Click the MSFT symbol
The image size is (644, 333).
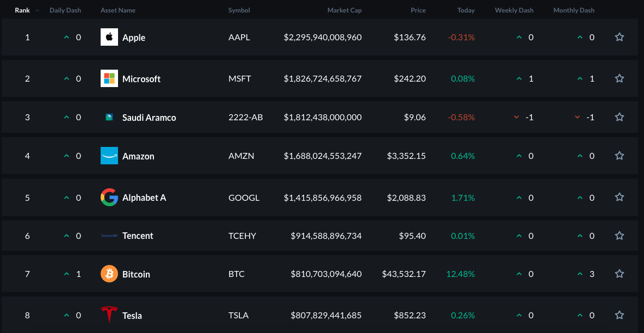(x=239, y=78)
